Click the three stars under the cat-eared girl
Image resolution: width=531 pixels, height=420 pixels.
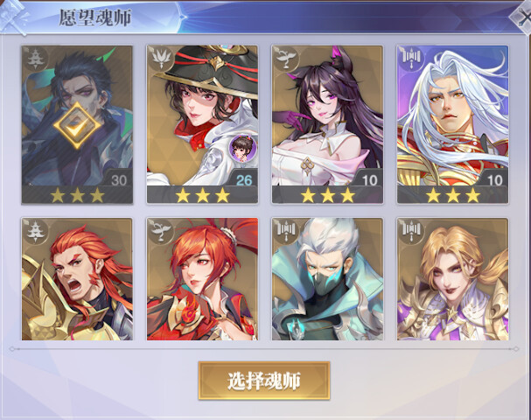[327, 195]
